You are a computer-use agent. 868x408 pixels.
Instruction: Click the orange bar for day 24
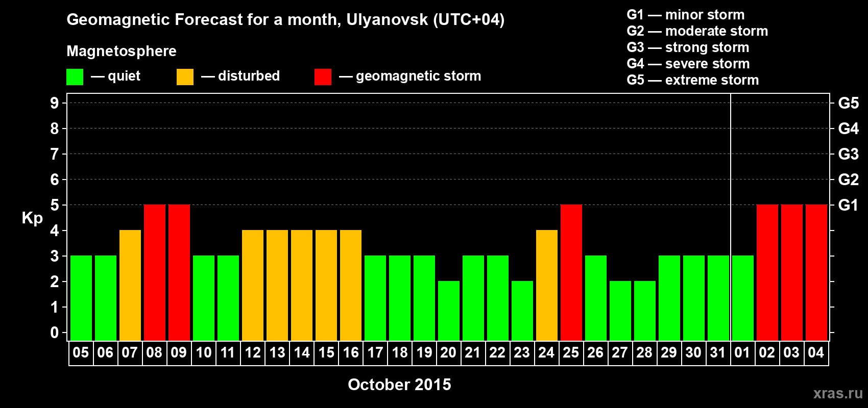(547, 285)
